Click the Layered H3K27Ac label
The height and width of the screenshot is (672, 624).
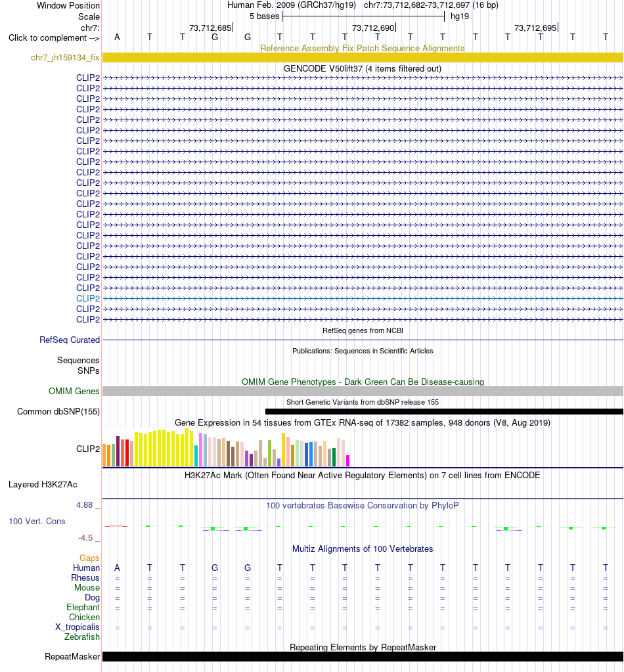click(x=43, y=485)
